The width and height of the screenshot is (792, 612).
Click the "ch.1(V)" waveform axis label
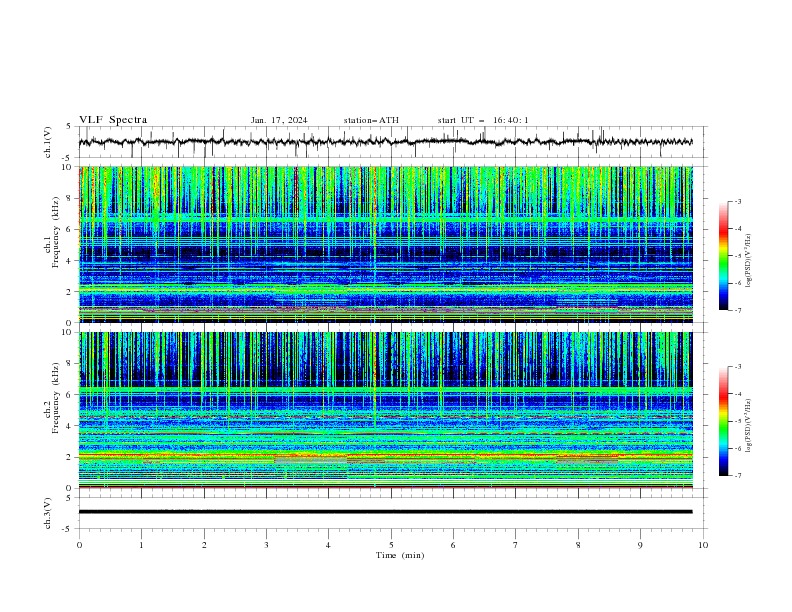tap(48, 142)
